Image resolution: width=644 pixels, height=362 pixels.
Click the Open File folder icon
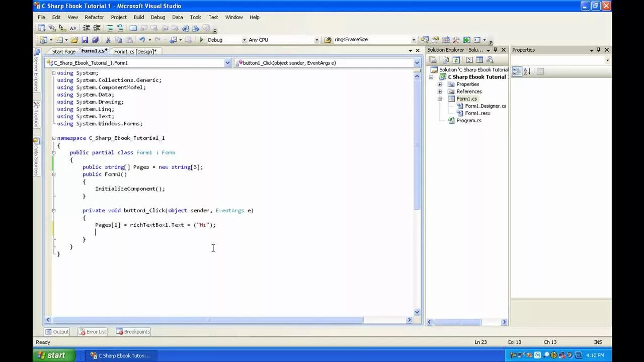[x=74, y=40]
